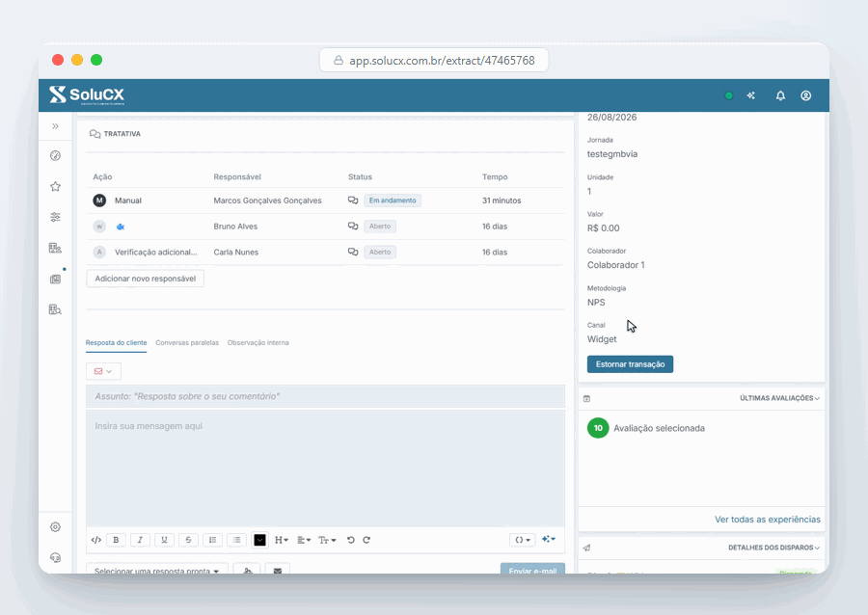Toggle the ordered list
This screenshot has height=615, width=868.
212,540
